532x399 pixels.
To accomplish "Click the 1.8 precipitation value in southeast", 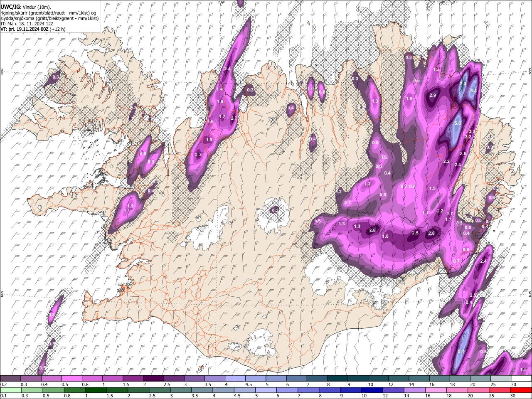I will tap(385, 236).
